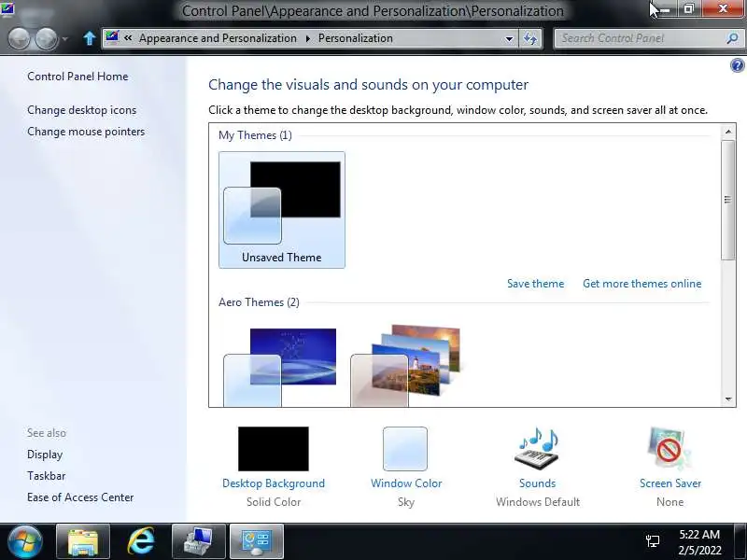Click the theme list scrollbar thumb
Screen dimensions: 747x560
tap(728, 200)
